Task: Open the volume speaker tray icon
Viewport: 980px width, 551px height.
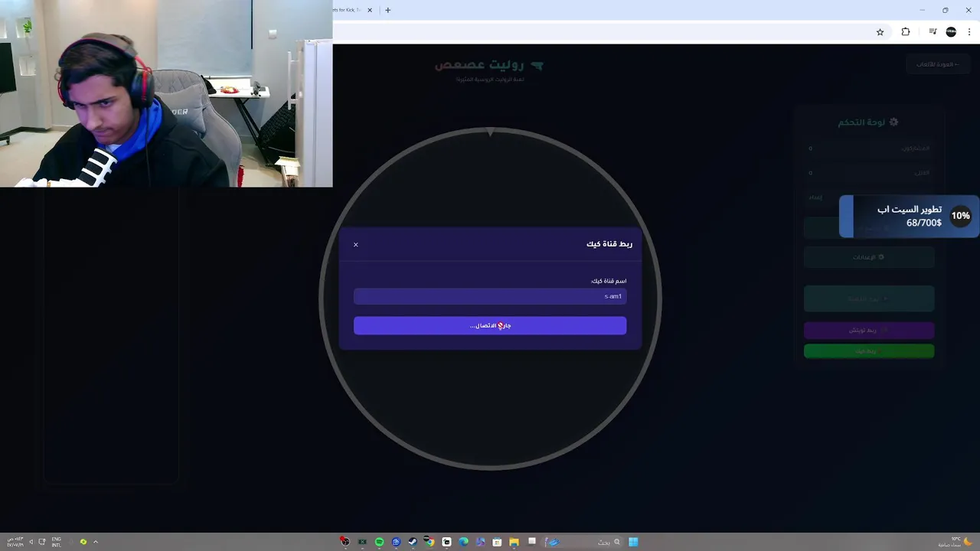Action: pyautogui.click(x=31, y=542)
